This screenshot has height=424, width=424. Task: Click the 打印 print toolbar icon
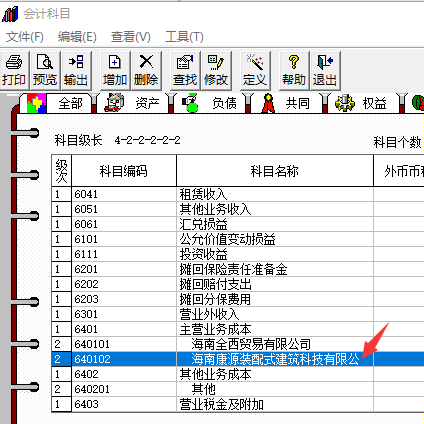click(14, 71)
